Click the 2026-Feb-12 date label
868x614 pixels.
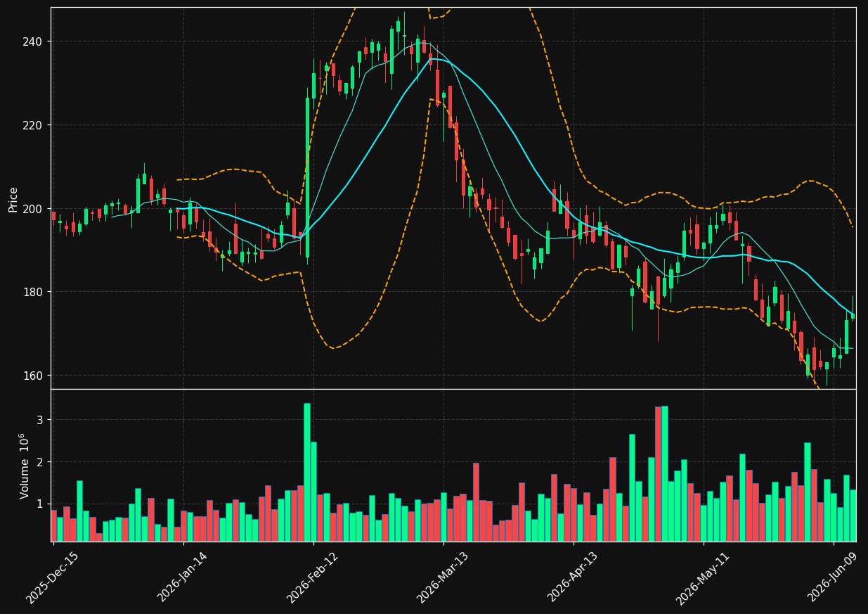[x=313, y=577]
